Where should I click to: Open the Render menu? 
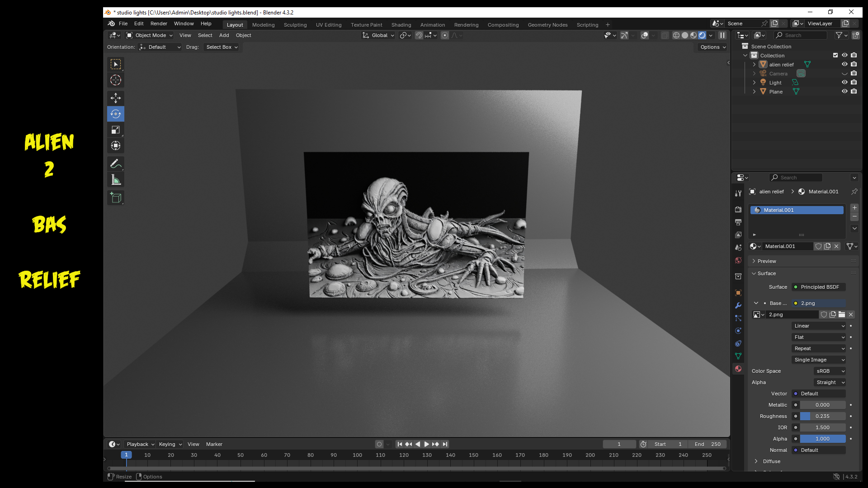(159, 23)
